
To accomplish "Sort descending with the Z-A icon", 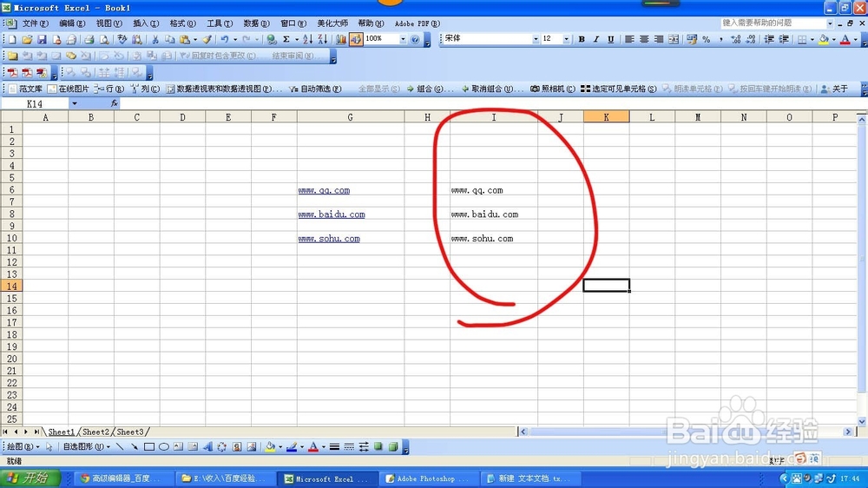I will 322,39.
